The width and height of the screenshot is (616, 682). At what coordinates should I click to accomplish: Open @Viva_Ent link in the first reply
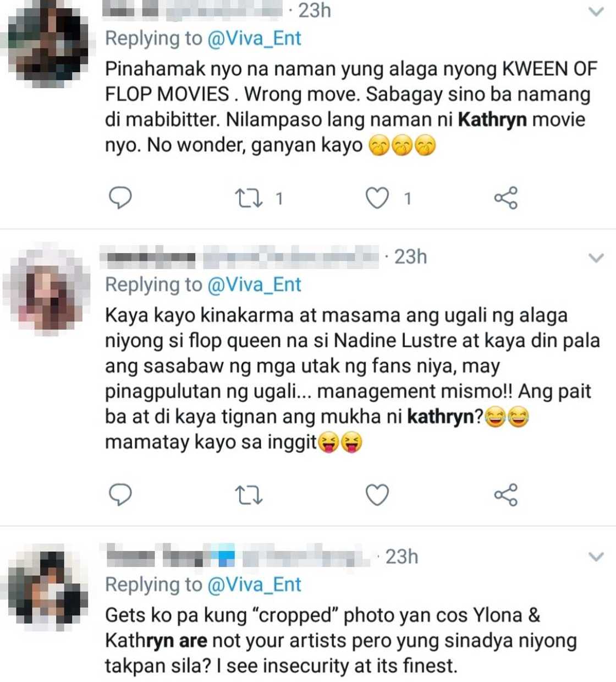[254, 38]
